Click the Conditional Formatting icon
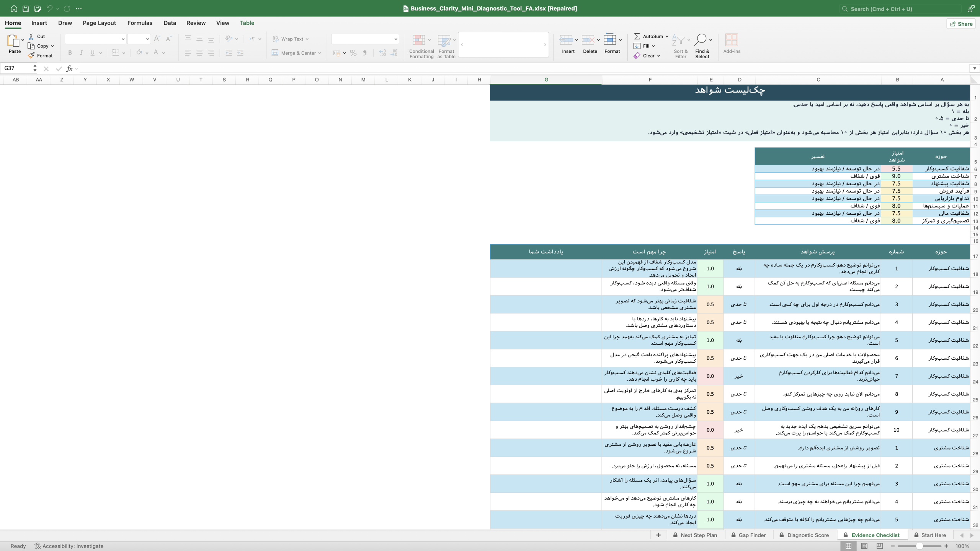 click(419, 40)
